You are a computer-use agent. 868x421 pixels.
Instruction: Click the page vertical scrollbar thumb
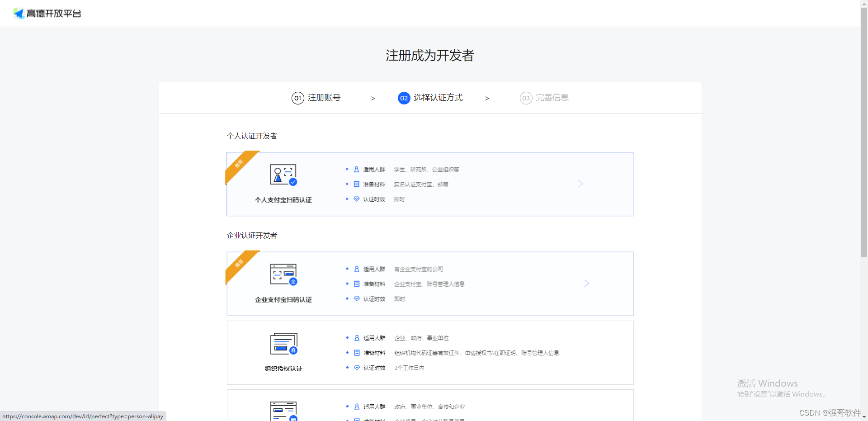[864, 132]
